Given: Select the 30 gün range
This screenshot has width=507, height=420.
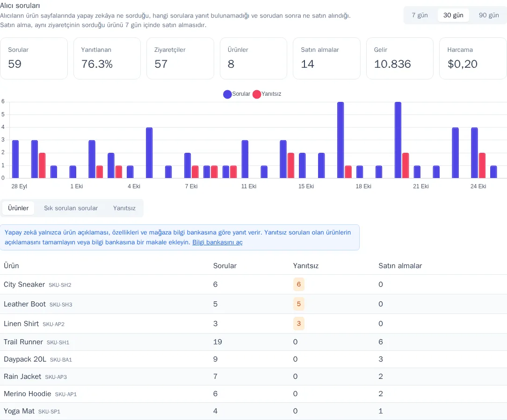Looking at the screenshot, I should coord(453,15).
